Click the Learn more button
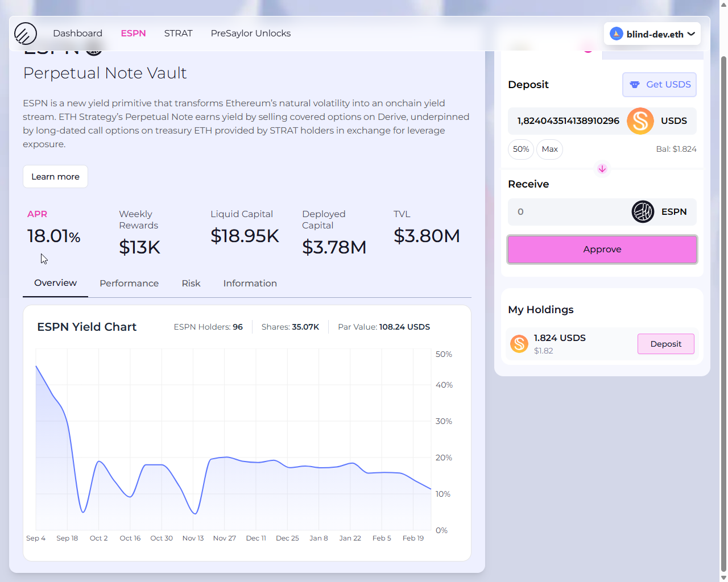 55,177
